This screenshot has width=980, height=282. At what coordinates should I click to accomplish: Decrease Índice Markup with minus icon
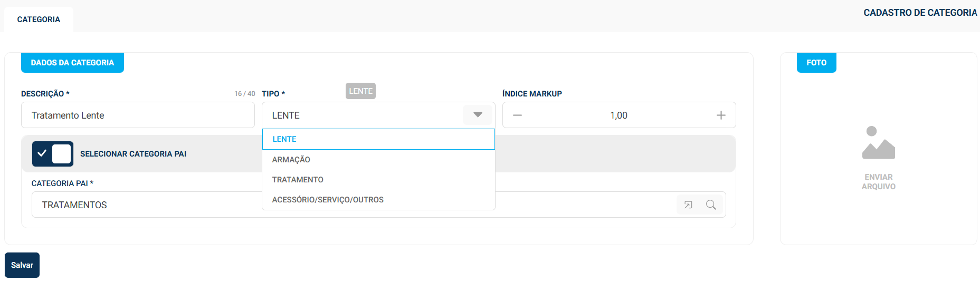(517, 115)
